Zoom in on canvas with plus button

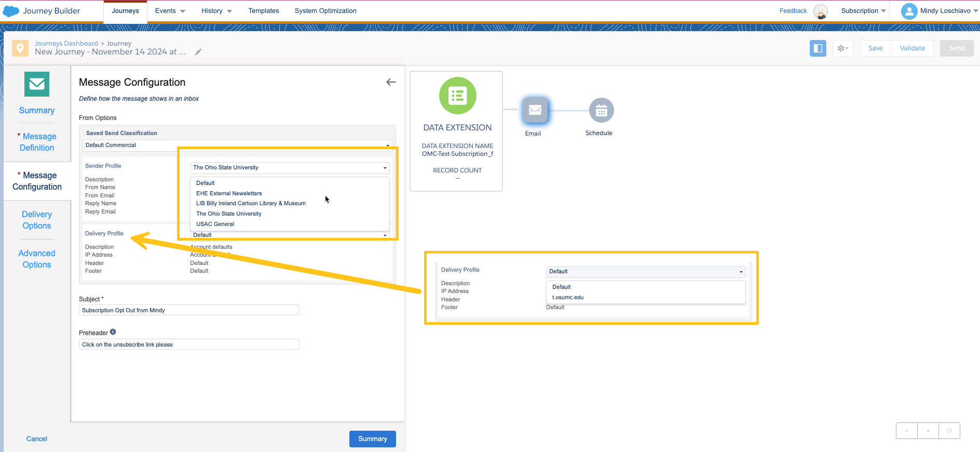pos(907,431)
